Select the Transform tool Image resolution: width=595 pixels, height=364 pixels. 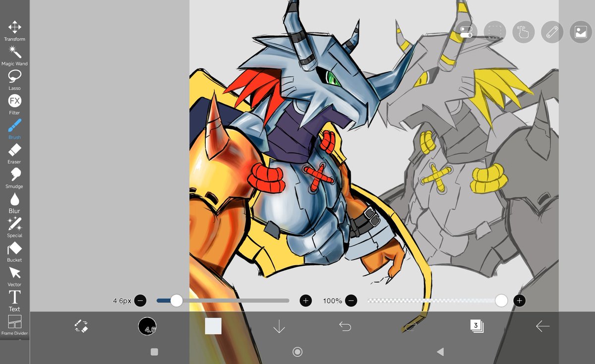(14, 31)
